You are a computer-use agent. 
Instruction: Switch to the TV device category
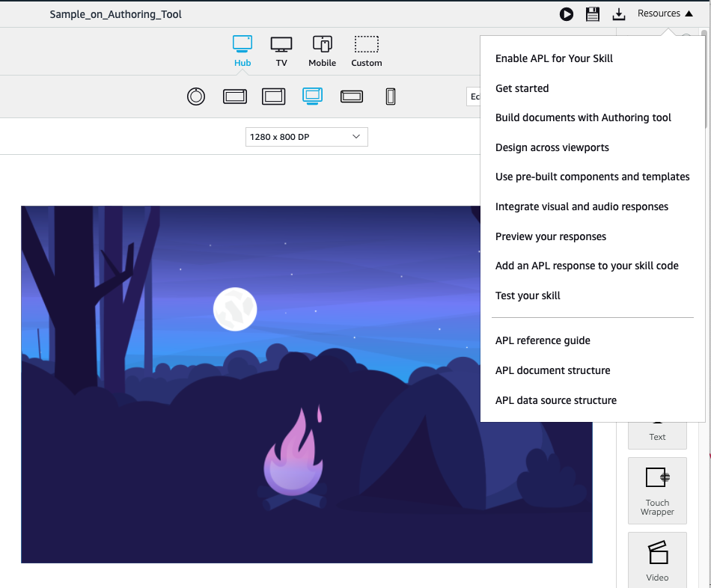coord(281,51)
